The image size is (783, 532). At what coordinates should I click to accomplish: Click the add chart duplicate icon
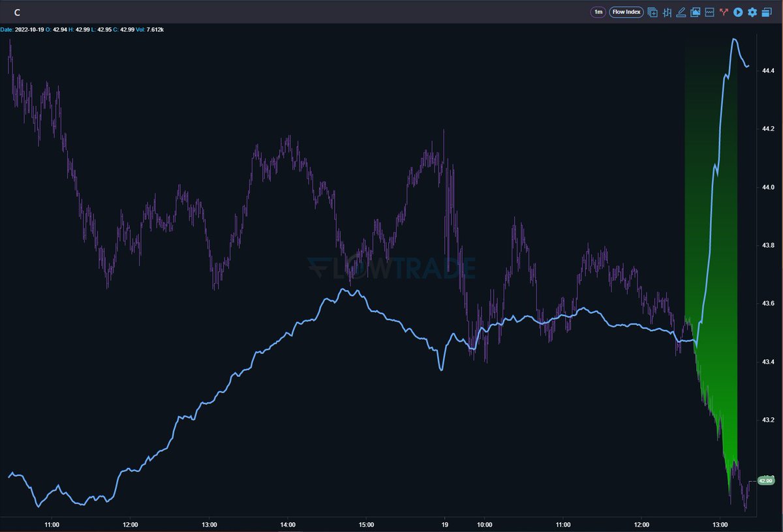point(652,12)
